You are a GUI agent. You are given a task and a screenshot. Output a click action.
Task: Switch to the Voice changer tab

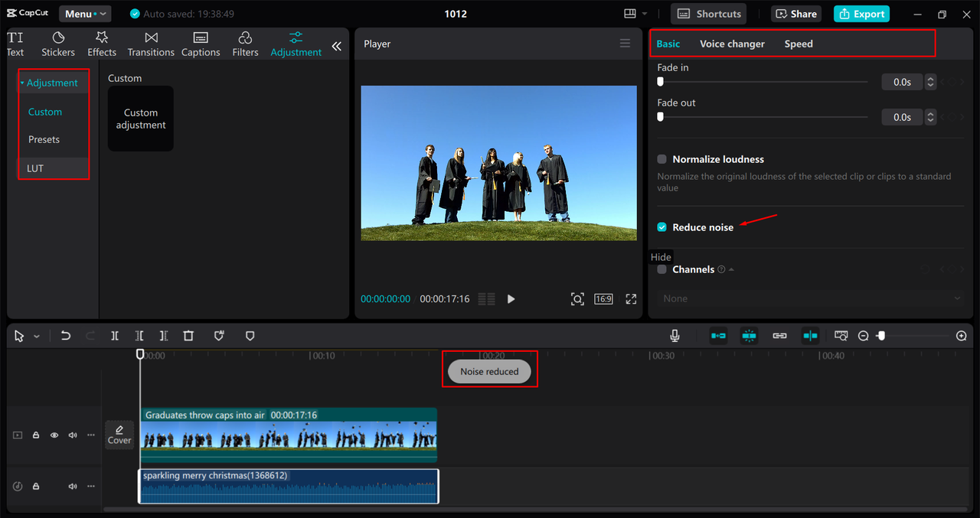tap(732, 44)
